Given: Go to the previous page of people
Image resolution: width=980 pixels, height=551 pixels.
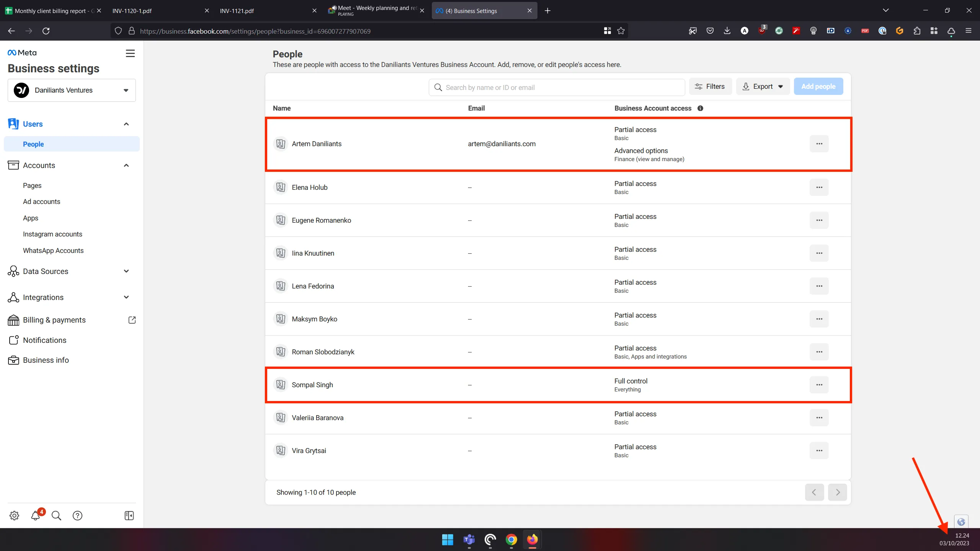Looking at the screenshot, I should [x=814, y=492].
